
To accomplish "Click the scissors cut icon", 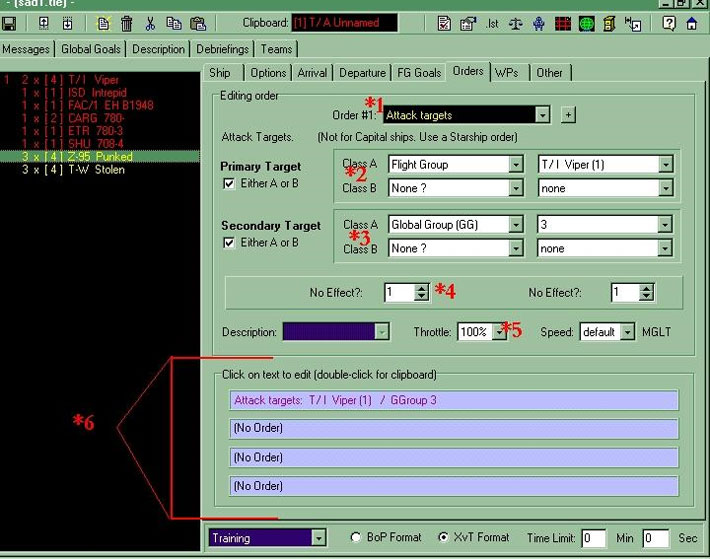I will pos(150,24).
